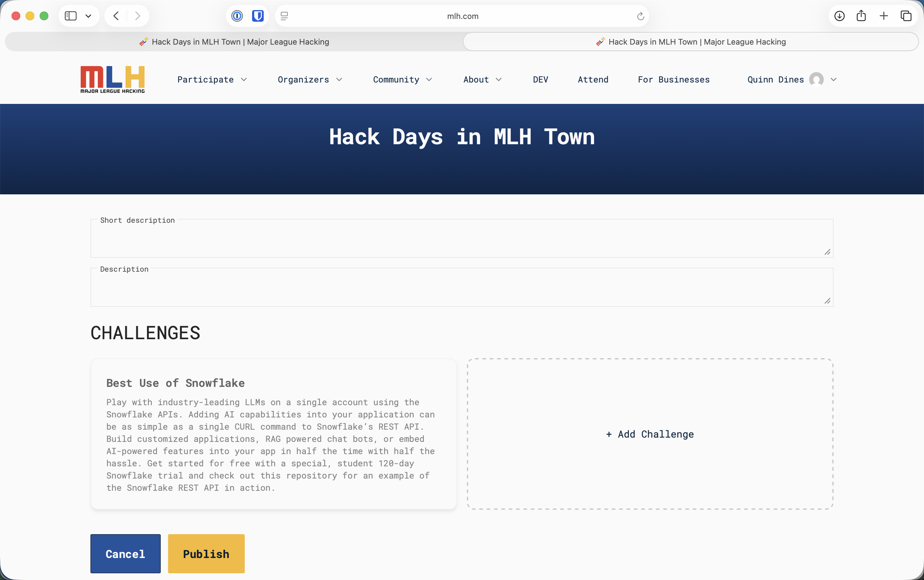This screenshot has width=924, height=580.
Task: Click the reader view icon in address bar
Action: click(284, 16)
